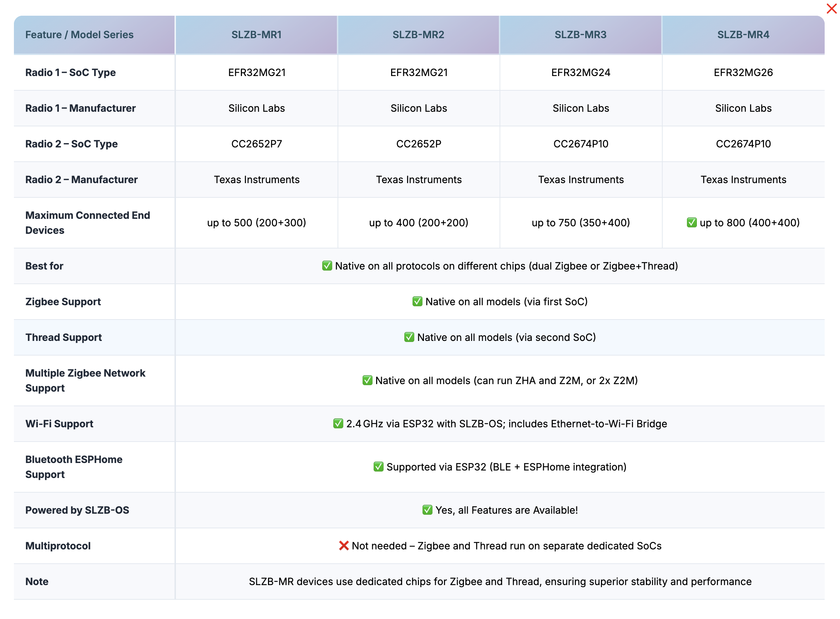The height and width of the screenshot is (619, 840).
Task: Click checkmark in Bluetooth ESPHome Support row
Action: (378, 467)
